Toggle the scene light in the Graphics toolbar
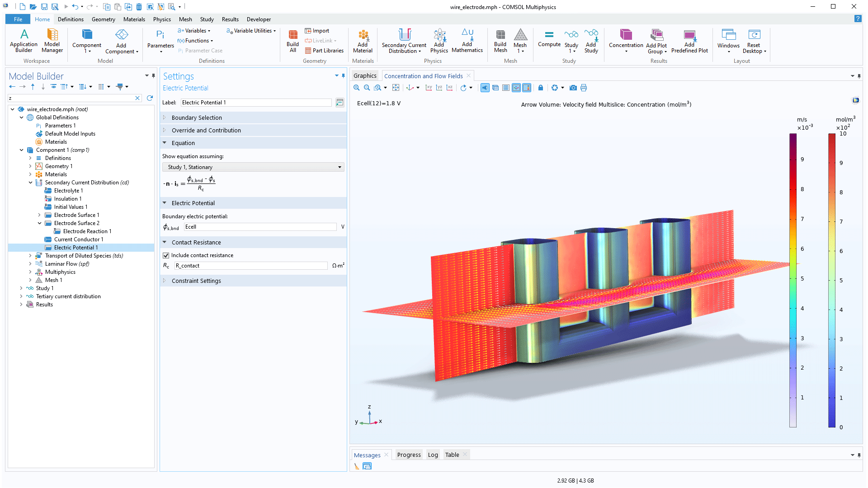 485,87
